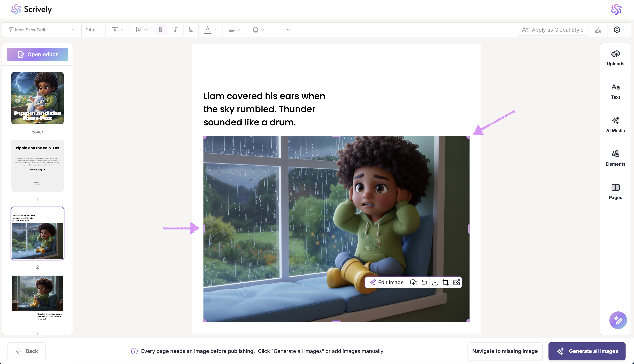
Task: Open the Uploads panel tab
Action: pyautogui.click(x=615, y=58)
